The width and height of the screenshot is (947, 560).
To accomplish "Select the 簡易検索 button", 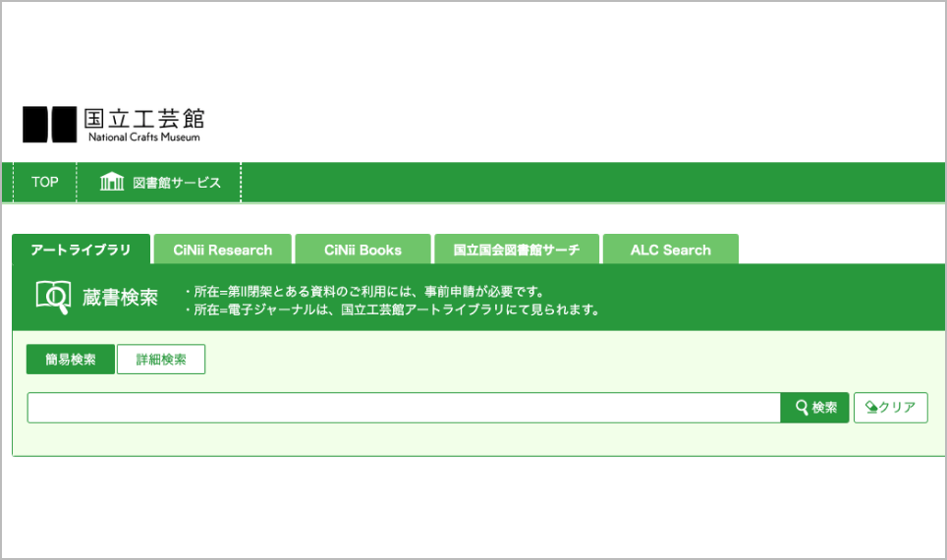I will point(71,360).
